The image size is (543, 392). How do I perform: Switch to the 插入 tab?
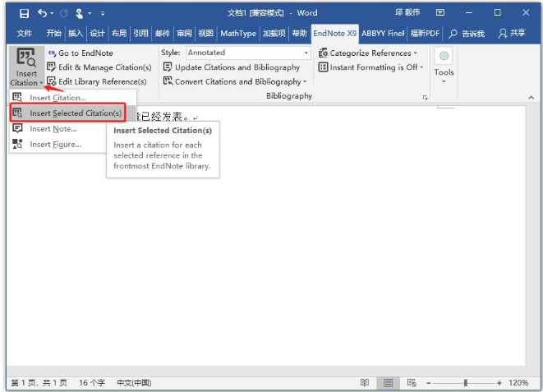[x=76, y=33]
